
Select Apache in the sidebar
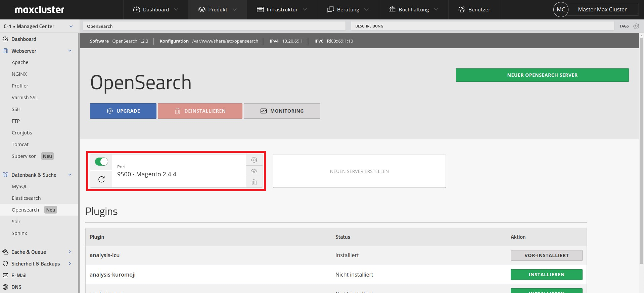(x=20, y=63)
